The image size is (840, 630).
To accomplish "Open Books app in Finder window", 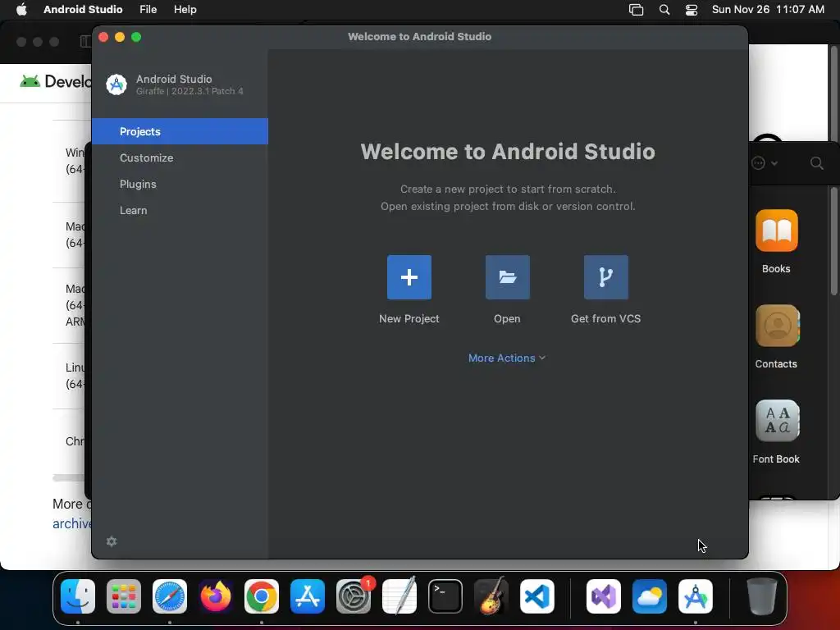I will click(x=776, y=231).
